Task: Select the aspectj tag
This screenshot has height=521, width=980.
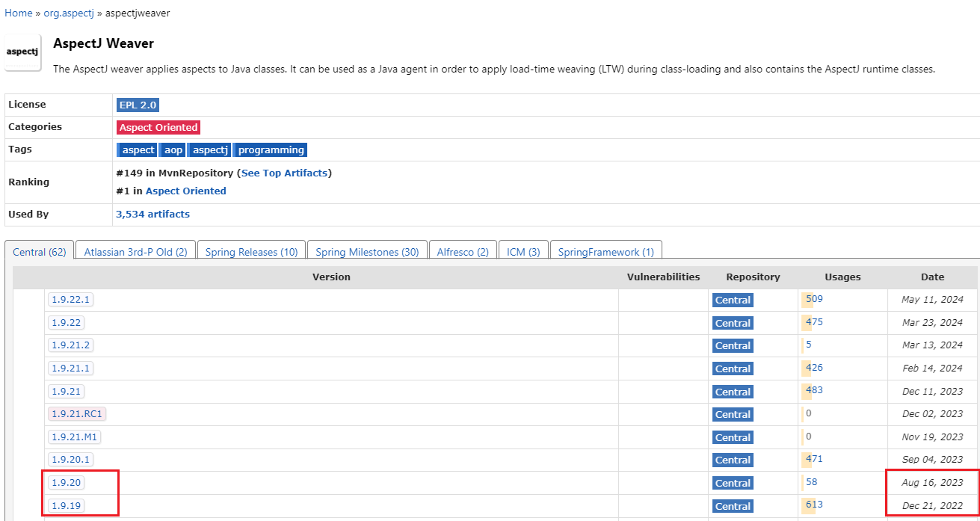Action: (209, 149)
